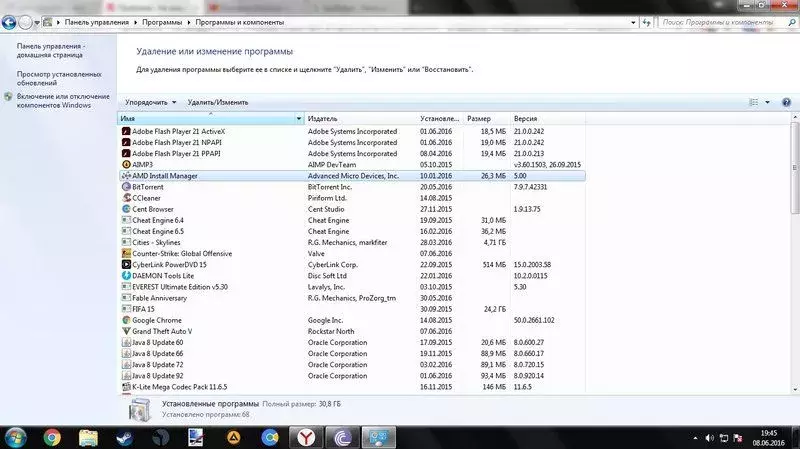Open Steam from the taskbar
The width and height of the screenshot is (800, 449).
[124, 438]
